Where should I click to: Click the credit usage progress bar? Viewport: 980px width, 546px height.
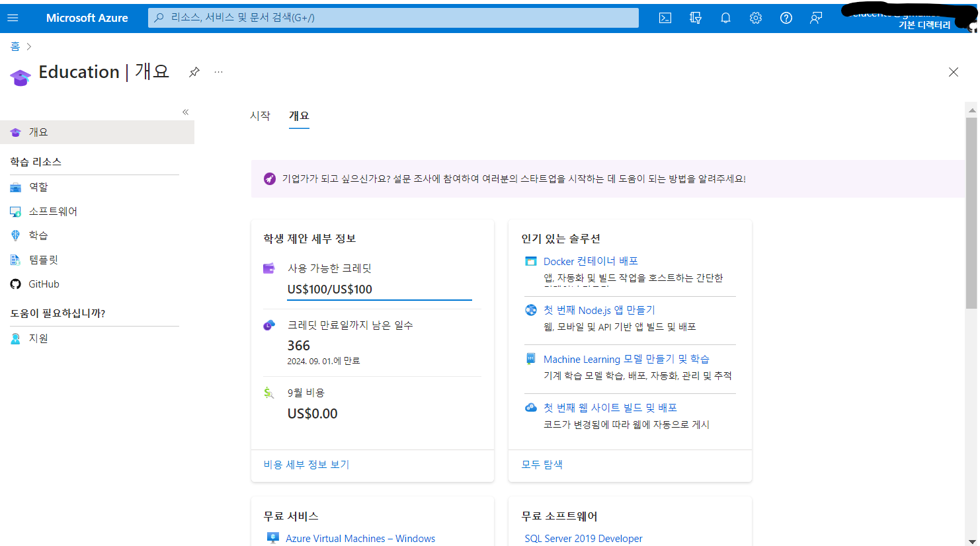(x=380, y=299)
